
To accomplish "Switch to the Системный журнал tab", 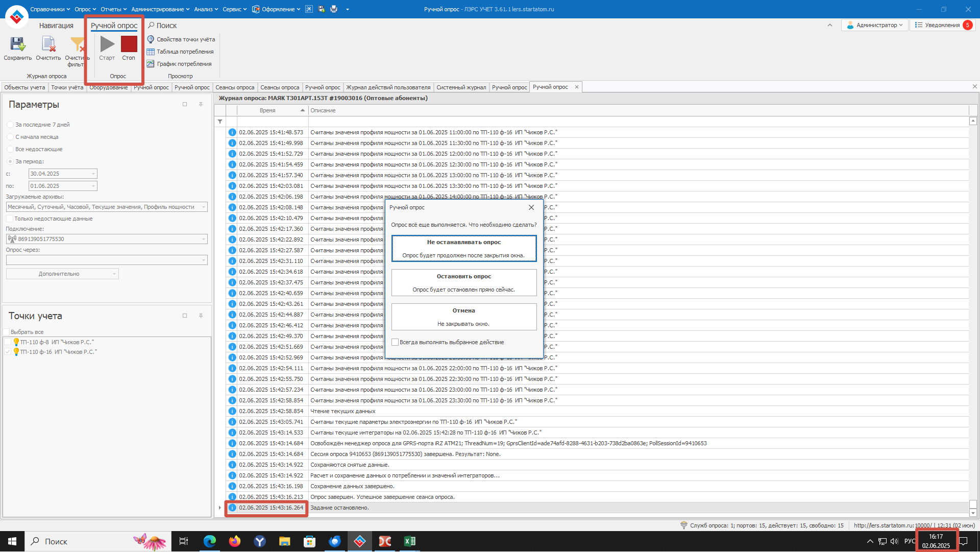I will pyautogui.click(x=461, y=87).
